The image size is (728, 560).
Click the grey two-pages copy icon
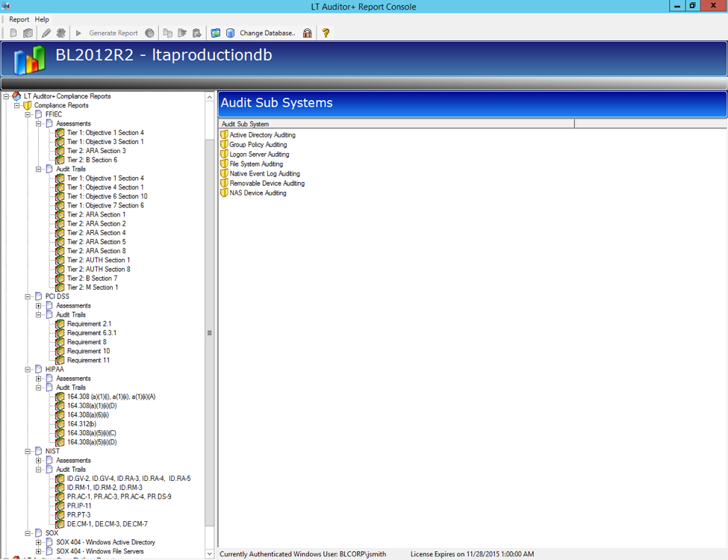tap(167, 33)
